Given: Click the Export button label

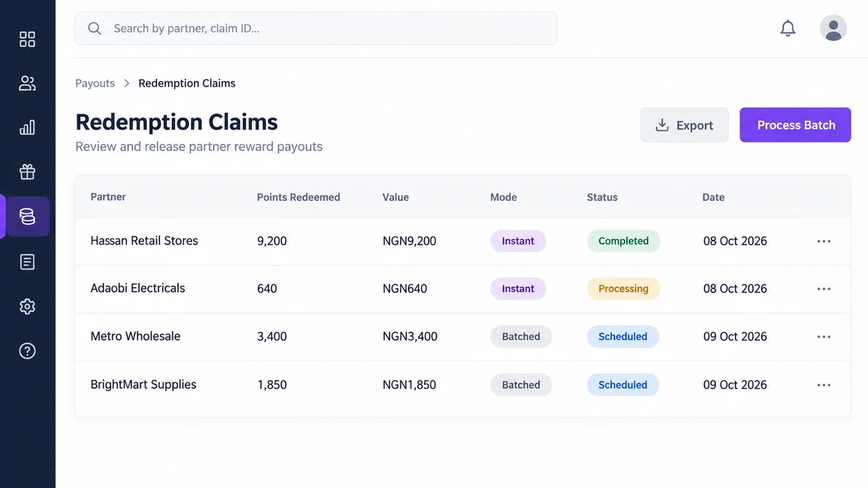Looking at the screenshot, I should click(x=695, y=126).
